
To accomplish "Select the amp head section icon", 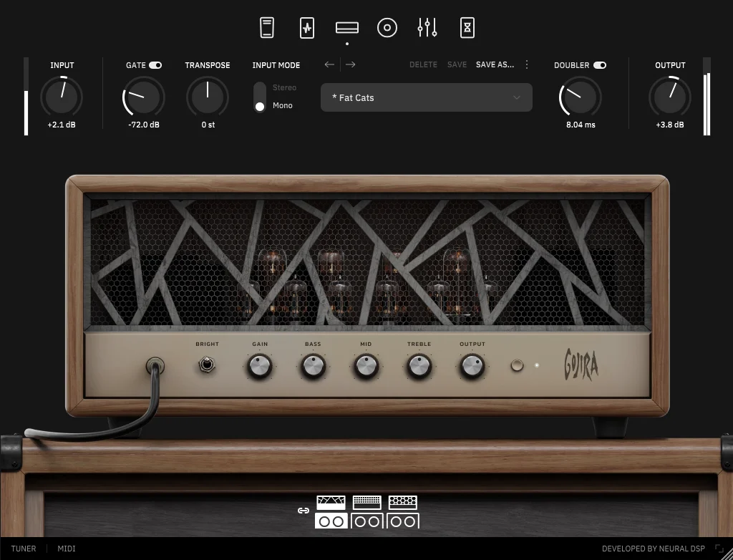I will point(347,28).
